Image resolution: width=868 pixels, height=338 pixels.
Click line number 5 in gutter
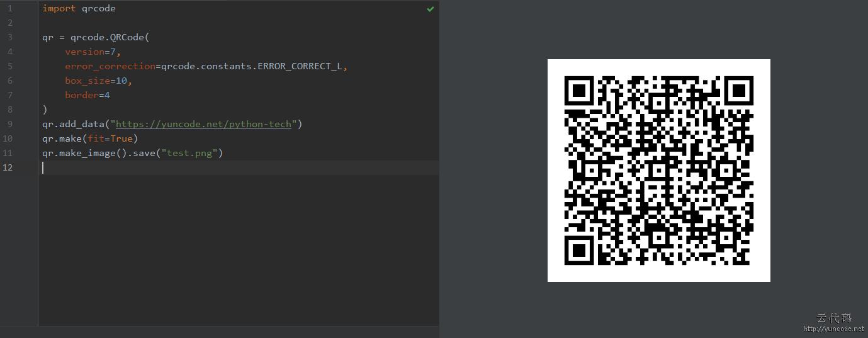click(9, 66)
